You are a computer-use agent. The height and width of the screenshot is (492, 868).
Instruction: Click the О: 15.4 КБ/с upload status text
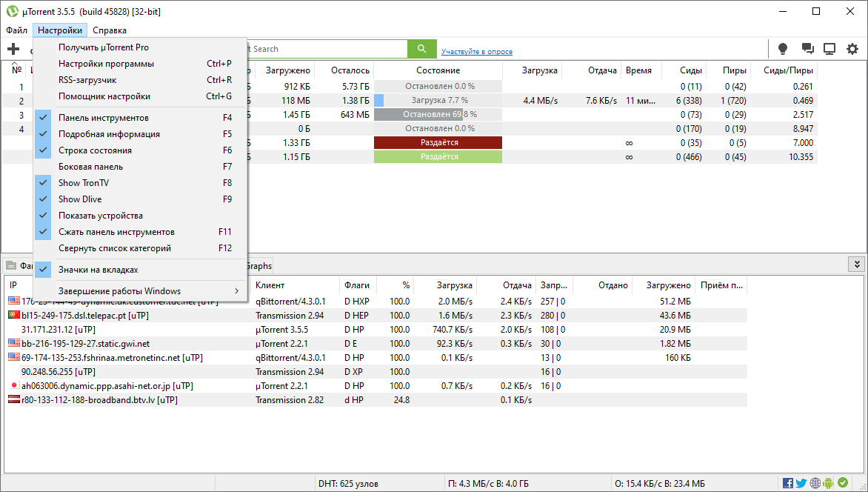[x=661, y=484]
